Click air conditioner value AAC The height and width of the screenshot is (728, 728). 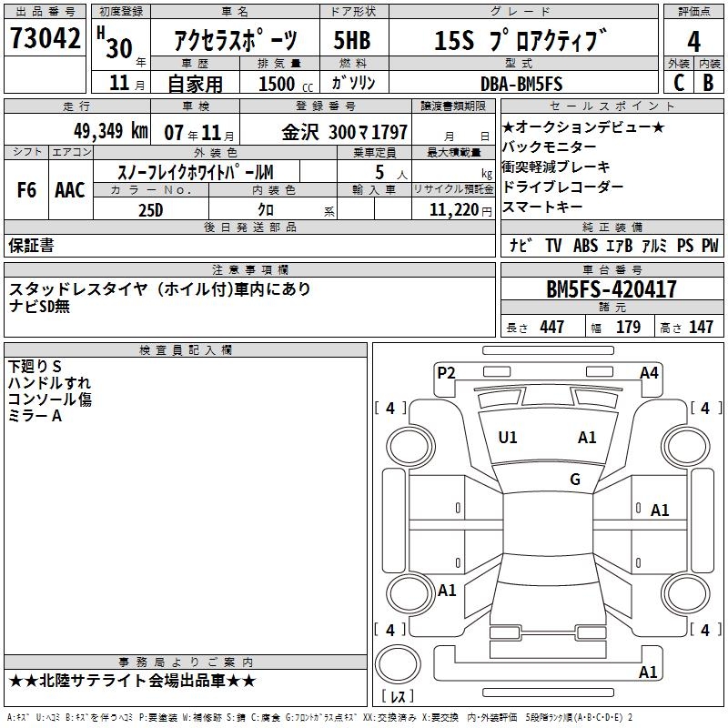[70, 190]
